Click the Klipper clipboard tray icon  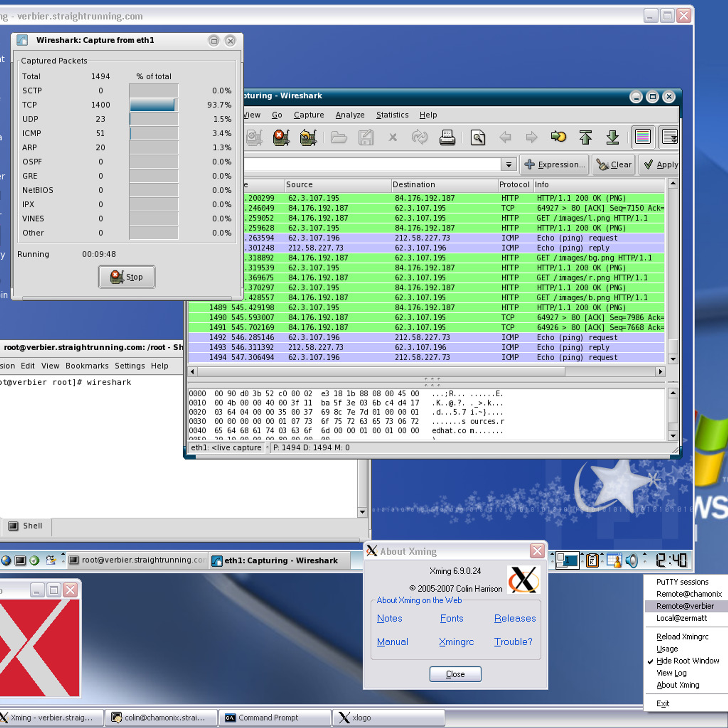[x=592, y=561]
